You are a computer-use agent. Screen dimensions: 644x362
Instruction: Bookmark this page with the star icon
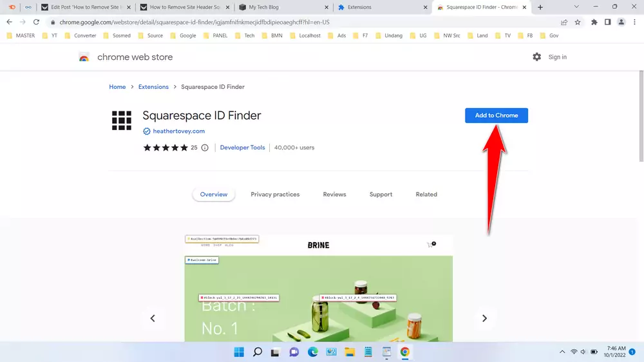point(578,22)
